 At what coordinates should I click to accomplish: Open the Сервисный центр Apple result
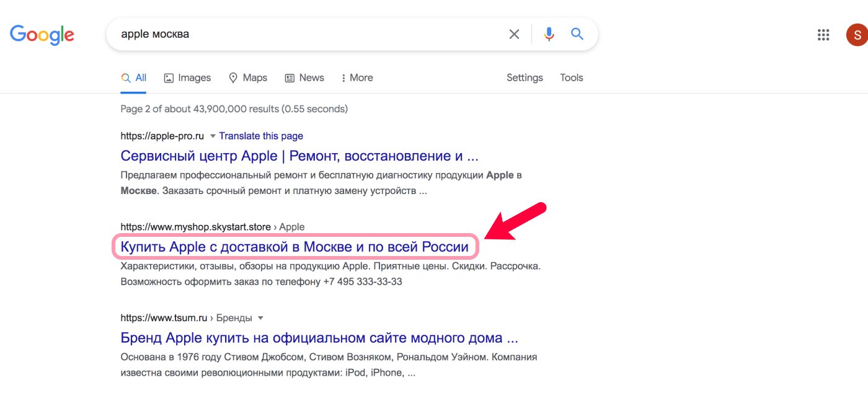(299, 156)
